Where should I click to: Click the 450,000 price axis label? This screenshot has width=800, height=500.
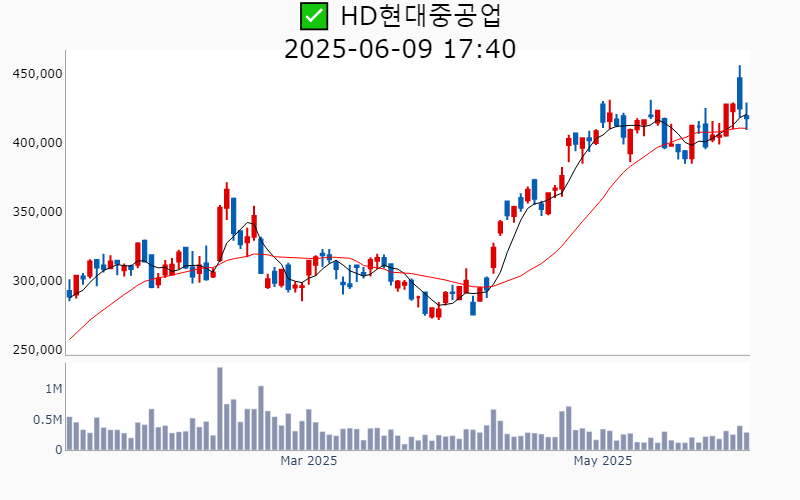(x=37, y=74)
